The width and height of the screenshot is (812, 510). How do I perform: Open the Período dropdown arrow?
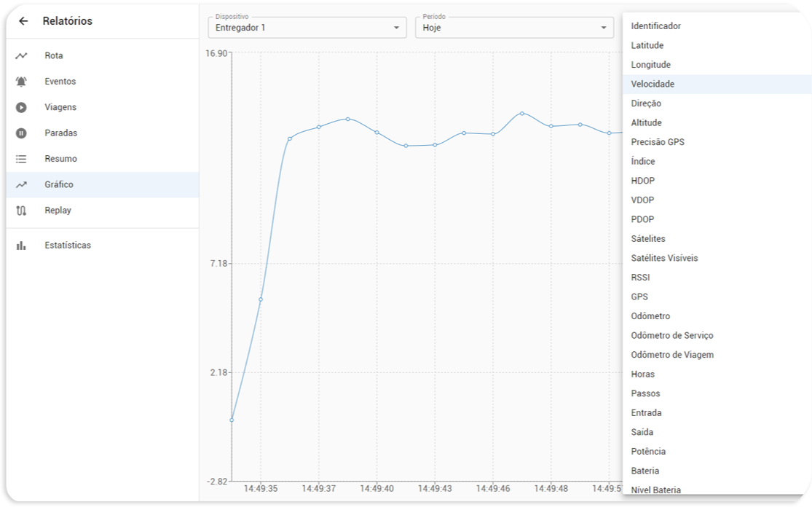click(603, 28)
